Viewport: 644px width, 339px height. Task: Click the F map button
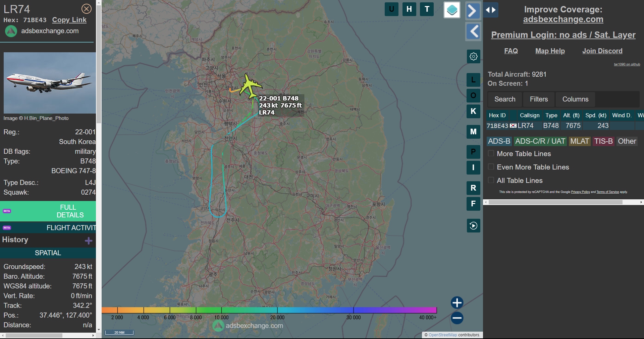coord(473,204)
